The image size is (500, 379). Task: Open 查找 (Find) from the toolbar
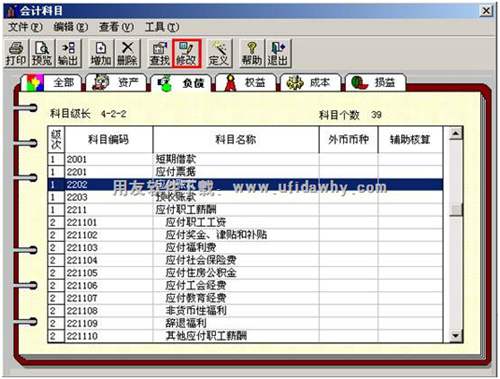coord(160,53)
